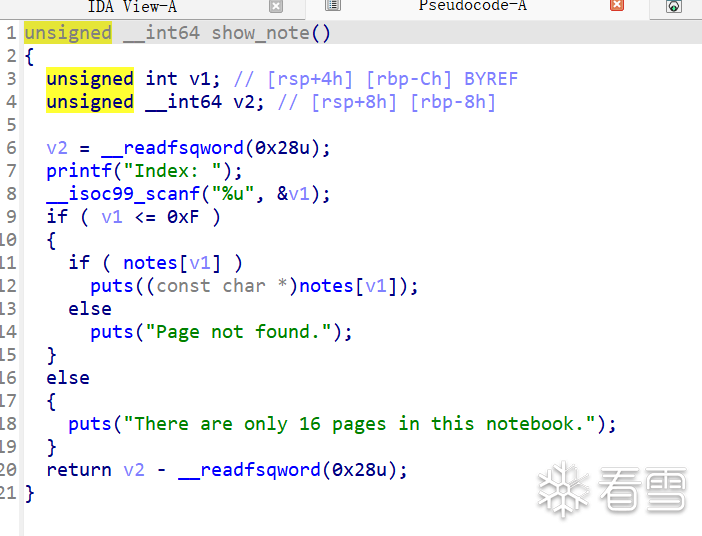Click the tab icon right of Pseudocode-A

tap(674, 6)
